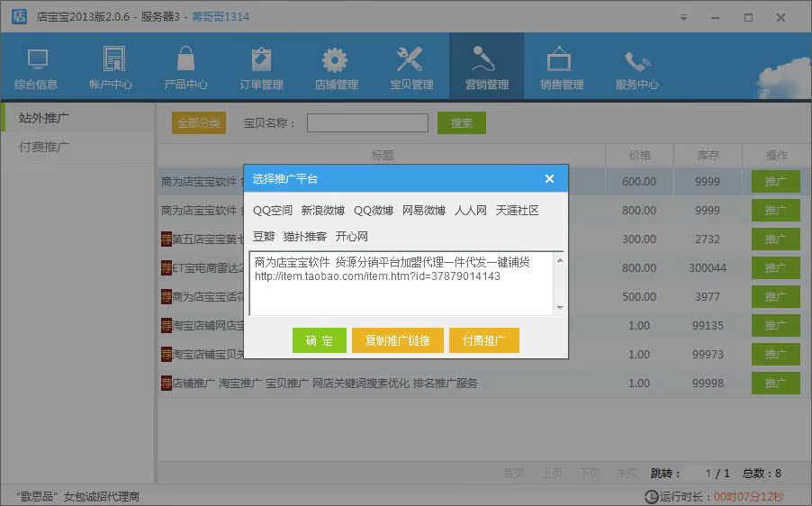Click the 末页 pagination link
Screen dimensions: 812x506
(x=627, y=473)
